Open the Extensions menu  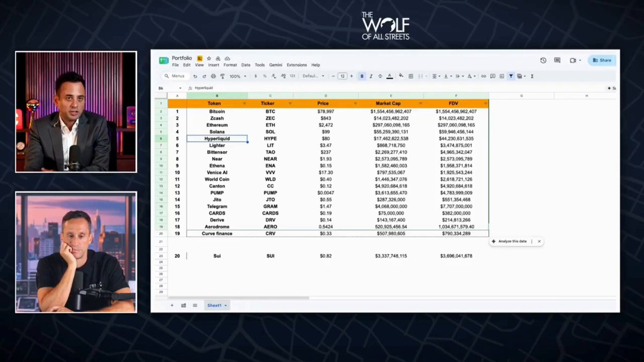point(297,65)
